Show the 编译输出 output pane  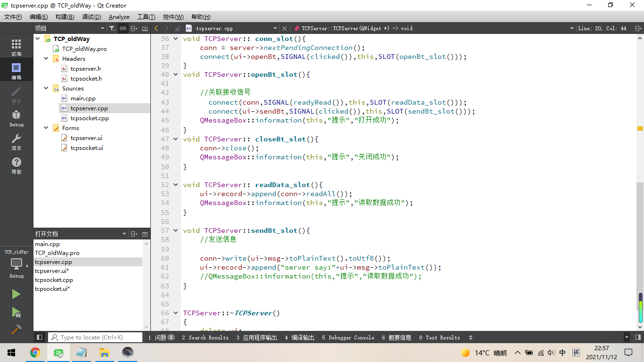click(299, 337)
